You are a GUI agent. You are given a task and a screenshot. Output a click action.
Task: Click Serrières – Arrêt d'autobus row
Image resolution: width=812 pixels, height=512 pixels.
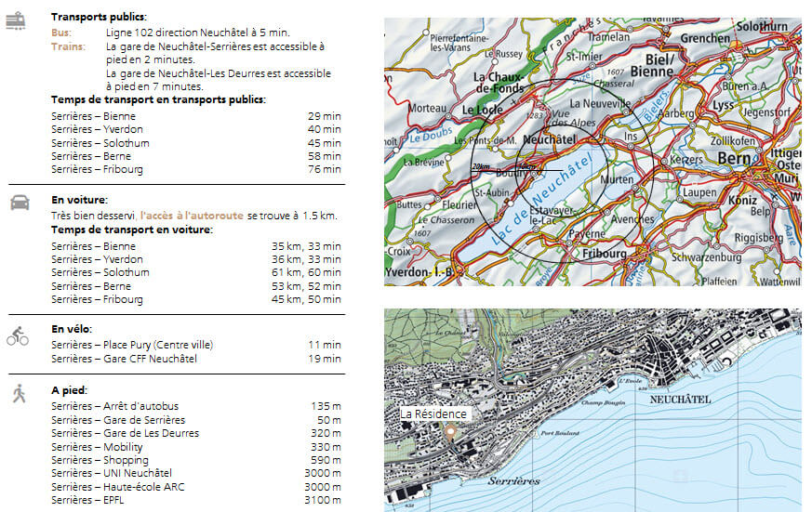195,406
